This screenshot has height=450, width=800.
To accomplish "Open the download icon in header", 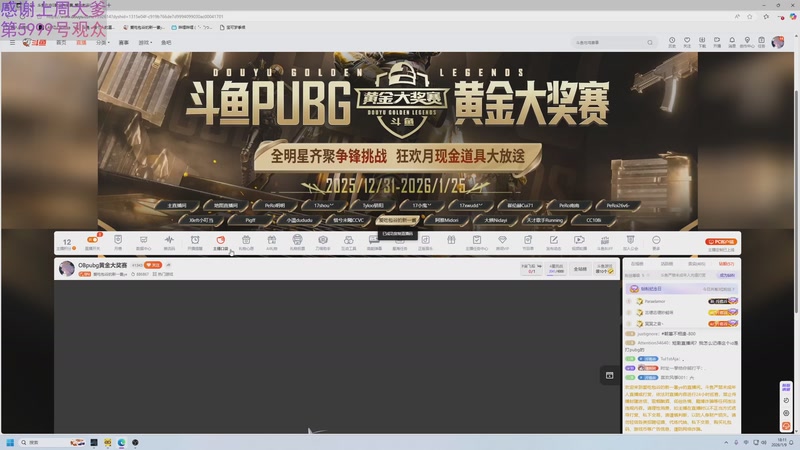I will click(x=702, y=42).
